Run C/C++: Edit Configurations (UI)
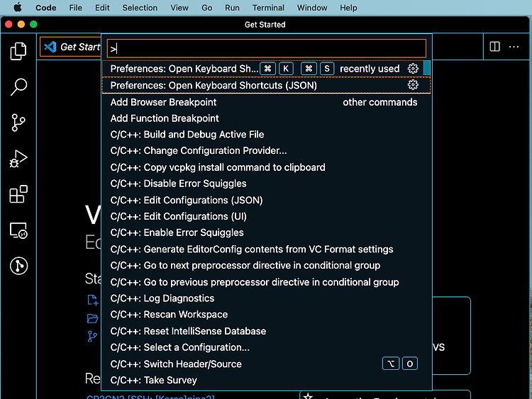The width and height of the screenshot is (532, 399). click(x=266, y=216)
